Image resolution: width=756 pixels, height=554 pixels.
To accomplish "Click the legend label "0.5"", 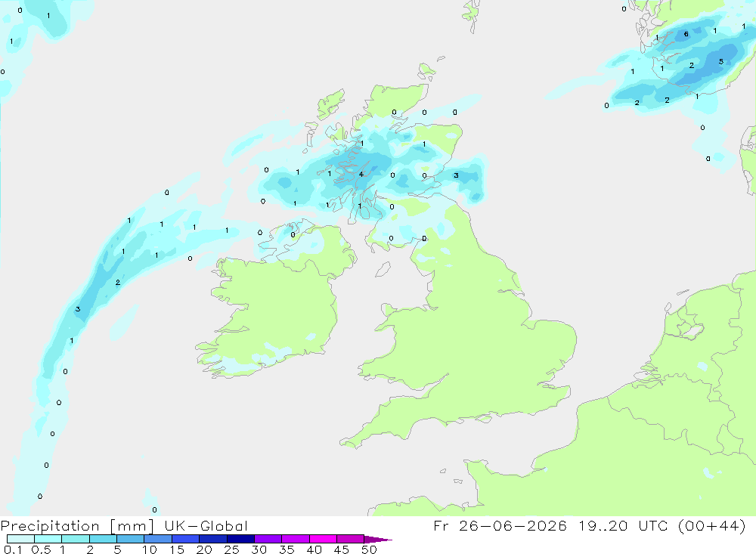I will tap(41, 549).
